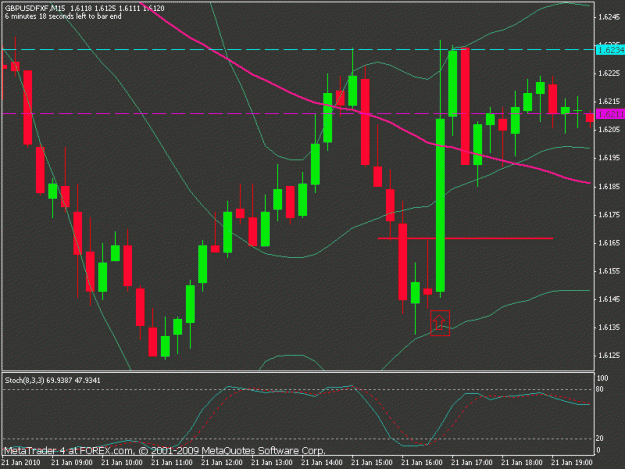Select the cyan 1.6234 price tag

pos(610,50)
